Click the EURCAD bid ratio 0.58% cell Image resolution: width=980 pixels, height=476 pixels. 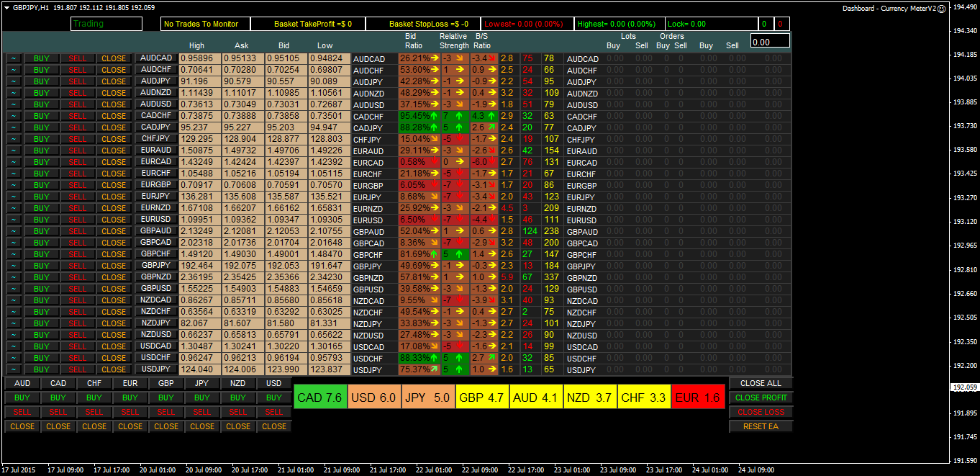click(419, 162)
